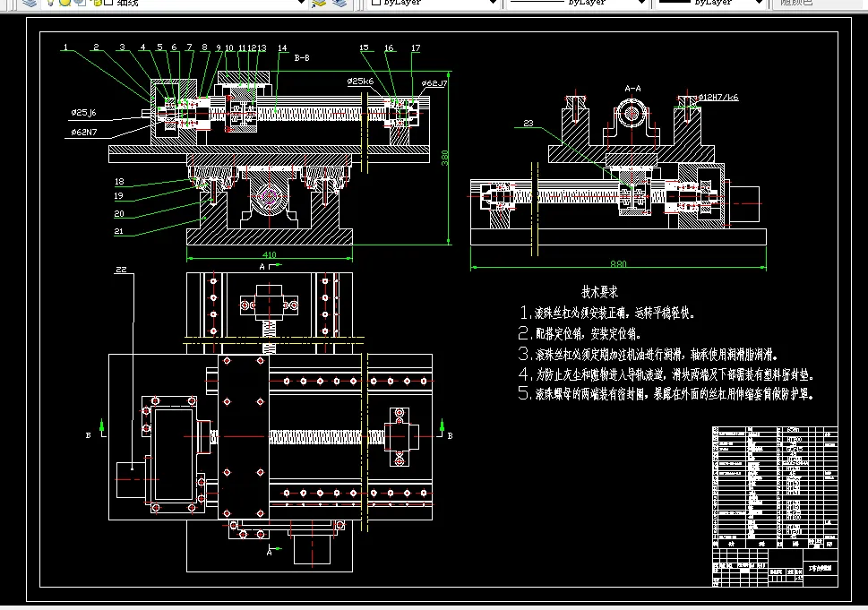This screenshot has height=610, width=868.
Task: Open the lineweight dropdown showing ByLayer
Action: [761, 3]
